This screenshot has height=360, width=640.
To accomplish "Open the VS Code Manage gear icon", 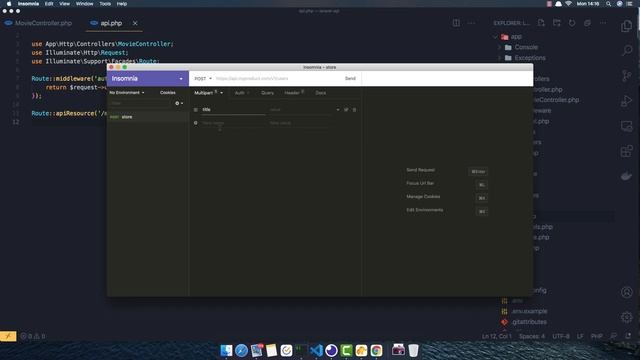I will (627, 317).
